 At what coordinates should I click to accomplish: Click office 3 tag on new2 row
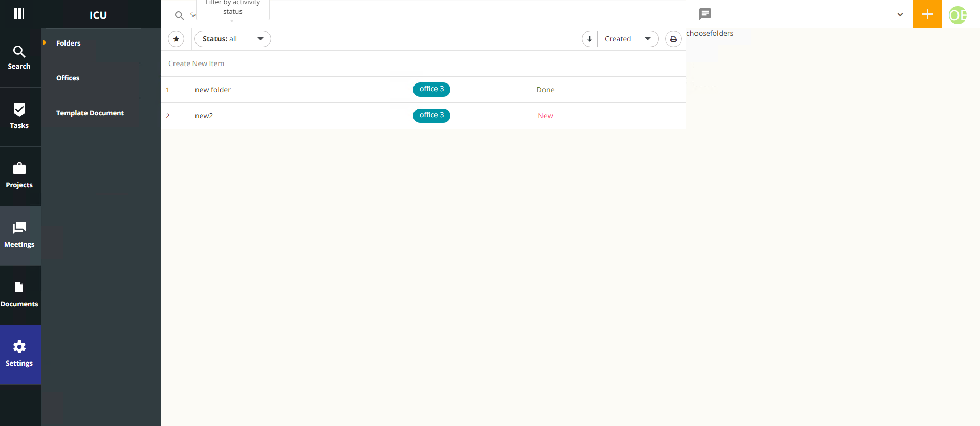click(431, 115)
